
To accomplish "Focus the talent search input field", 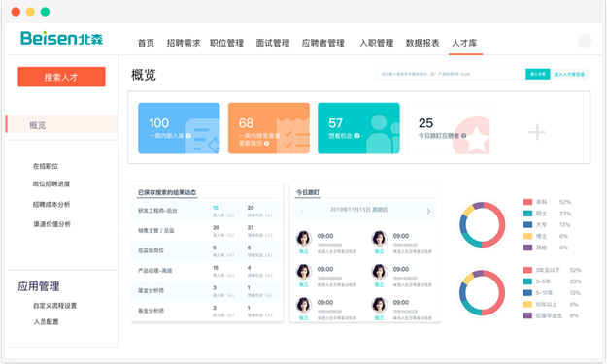I will click(x=451, y=74).
